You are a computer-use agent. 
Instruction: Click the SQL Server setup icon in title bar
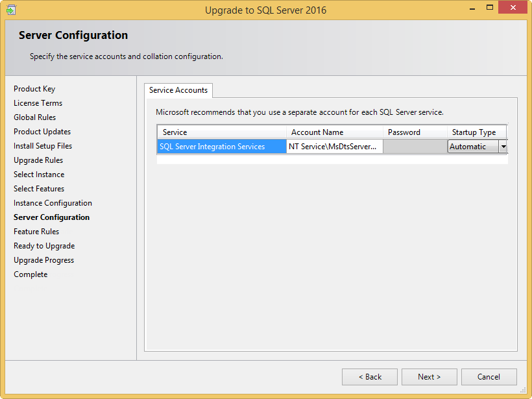[x=10, y=10]
